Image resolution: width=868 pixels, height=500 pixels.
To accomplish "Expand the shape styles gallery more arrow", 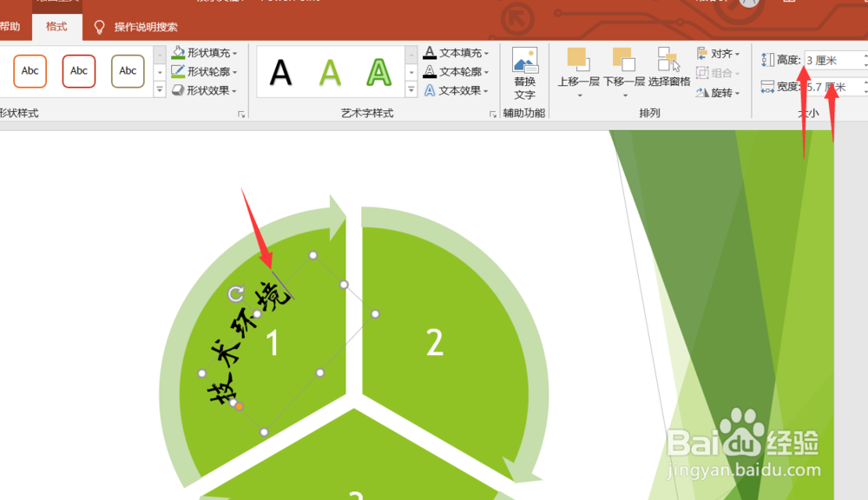I will coord(160,89).
